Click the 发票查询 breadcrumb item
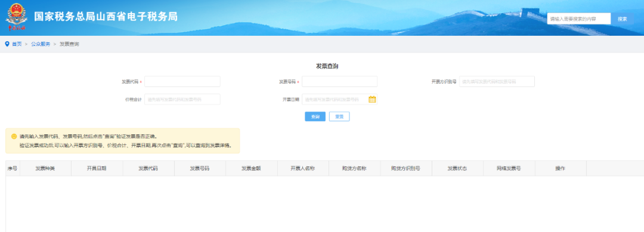 tap(69, 44)
